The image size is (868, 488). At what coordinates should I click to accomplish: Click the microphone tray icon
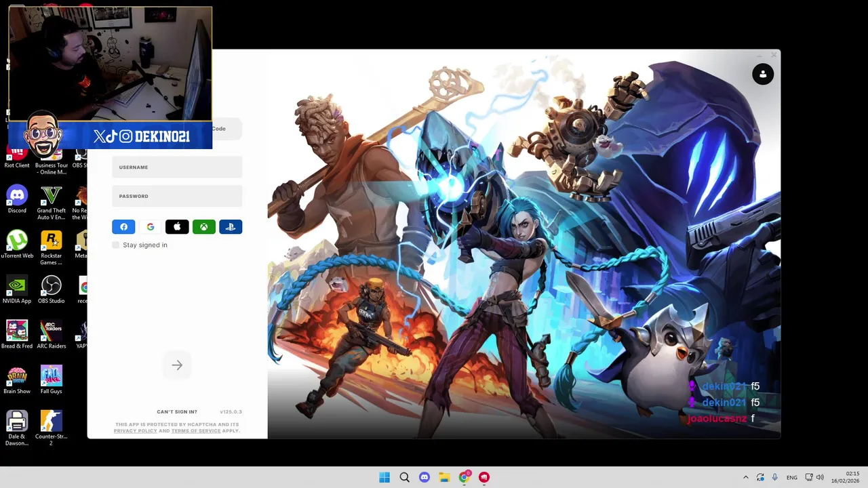[x=775, y=477]
